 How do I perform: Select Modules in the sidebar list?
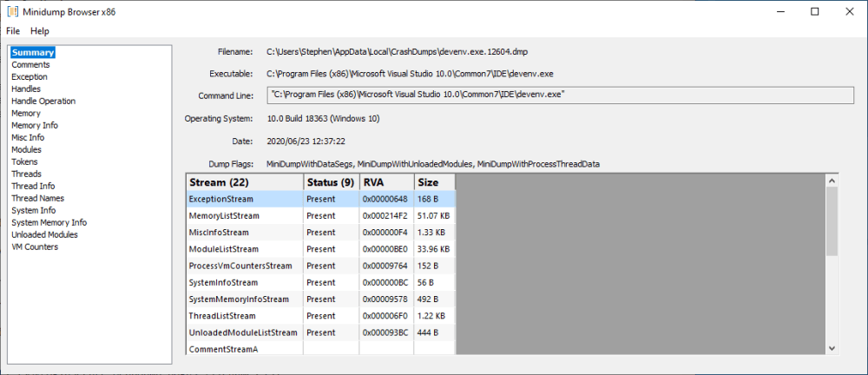(26, 149)
